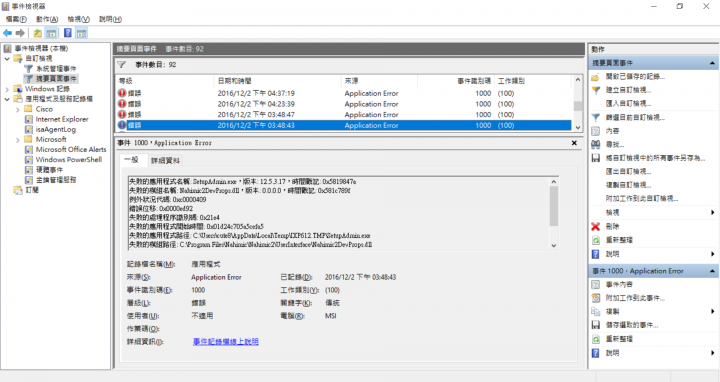Click 複製自訂檢視 action
This screenshot has height=382, width=720.
coord(628,185)
